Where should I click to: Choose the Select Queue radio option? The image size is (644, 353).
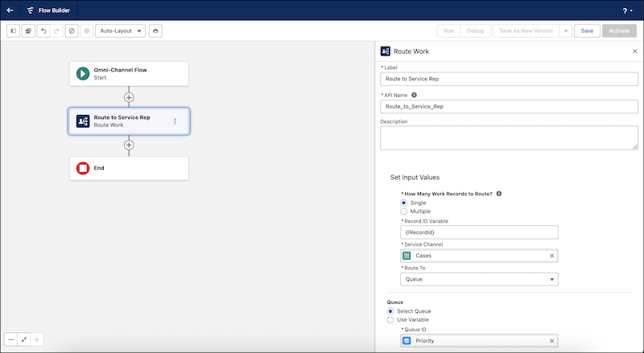coord(390,311)
